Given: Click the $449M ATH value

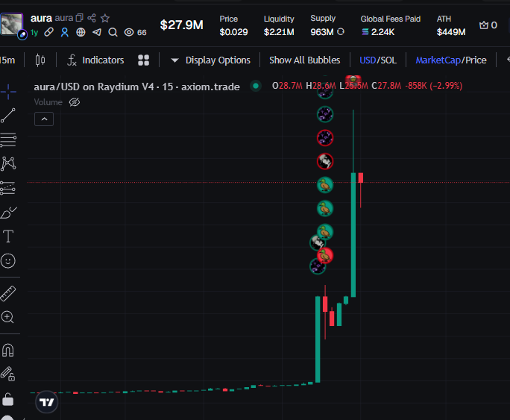Looking at the screenshot, I should click(451, 32).
